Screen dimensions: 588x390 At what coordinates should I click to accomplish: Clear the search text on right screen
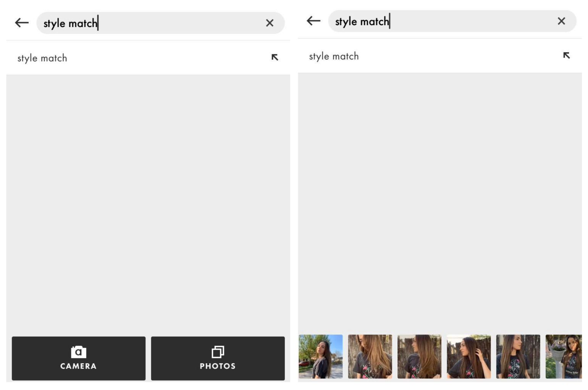click(x=561, y=21)
